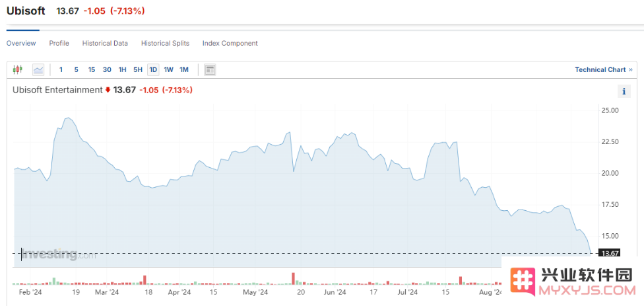Click the Aug '24 date label
The height and width of the screenshot is (306, 644).
[x=491, y=292]
